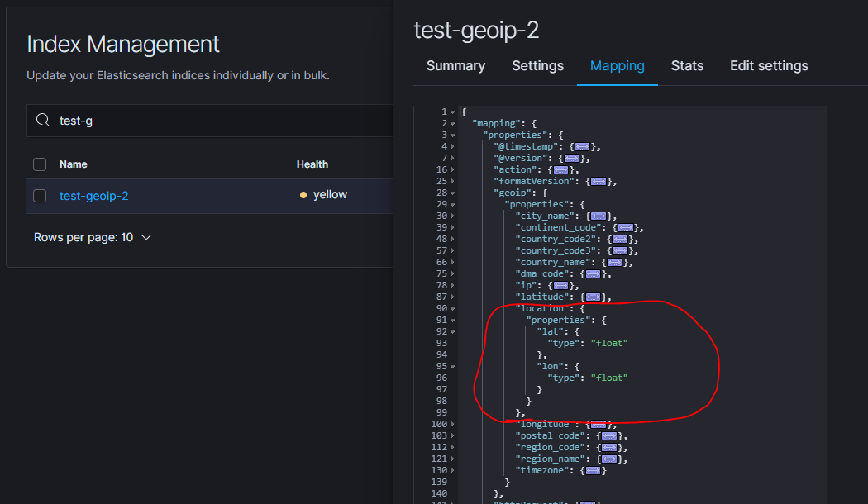Click collapsed placeholder icon after "formatVersion"
Screen dimensions: 868x504
tap(599, 182)
